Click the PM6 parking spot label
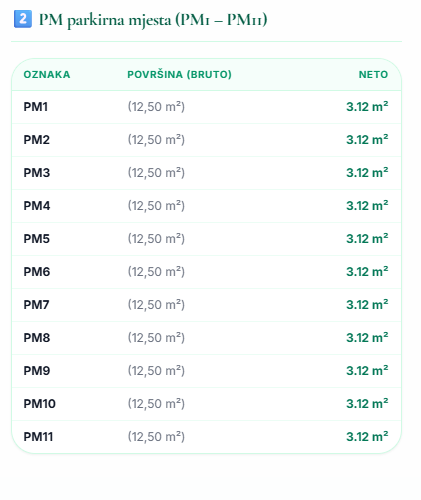This screenshot has width=421, height=500. click(x=37, y=272)
